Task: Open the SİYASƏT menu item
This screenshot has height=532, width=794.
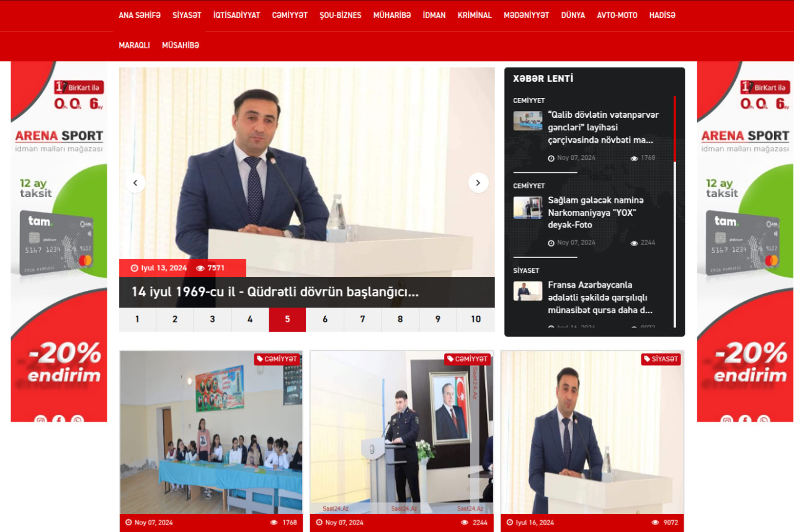Action: pyautogui.click(x=187, y=15)
